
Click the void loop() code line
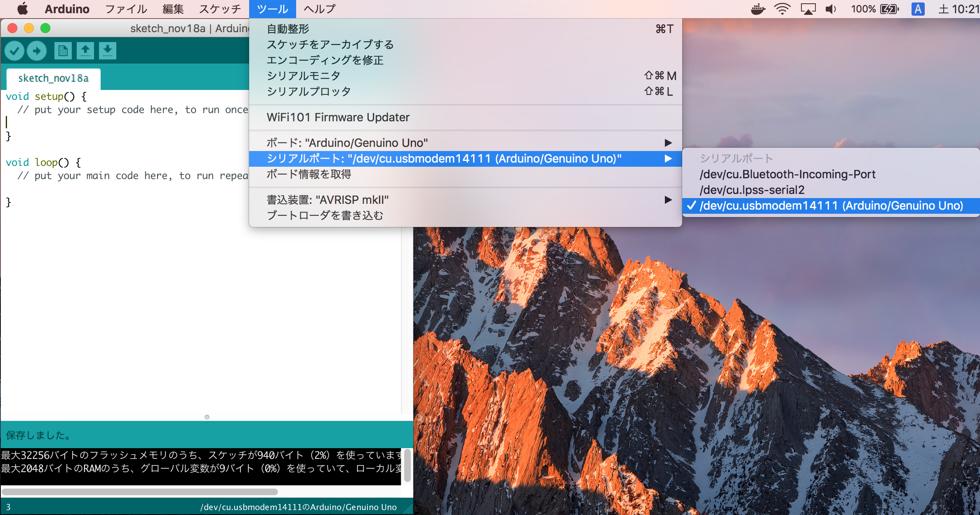click(x=44, y=163)
